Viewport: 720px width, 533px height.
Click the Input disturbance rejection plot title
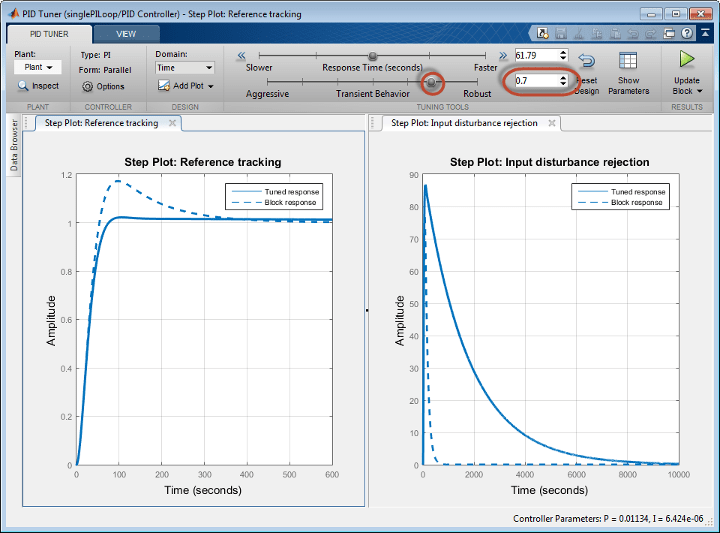click(x=550, y=162)
